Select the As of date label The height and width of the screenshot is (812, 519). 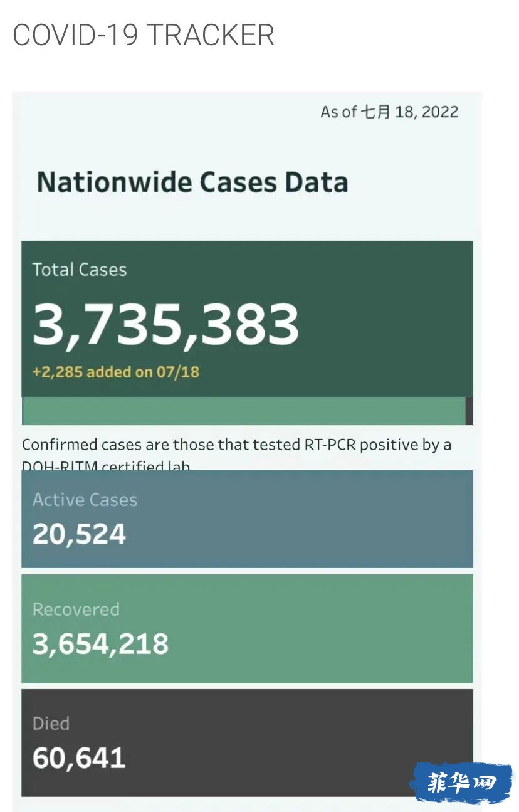(x=389, y=112)
